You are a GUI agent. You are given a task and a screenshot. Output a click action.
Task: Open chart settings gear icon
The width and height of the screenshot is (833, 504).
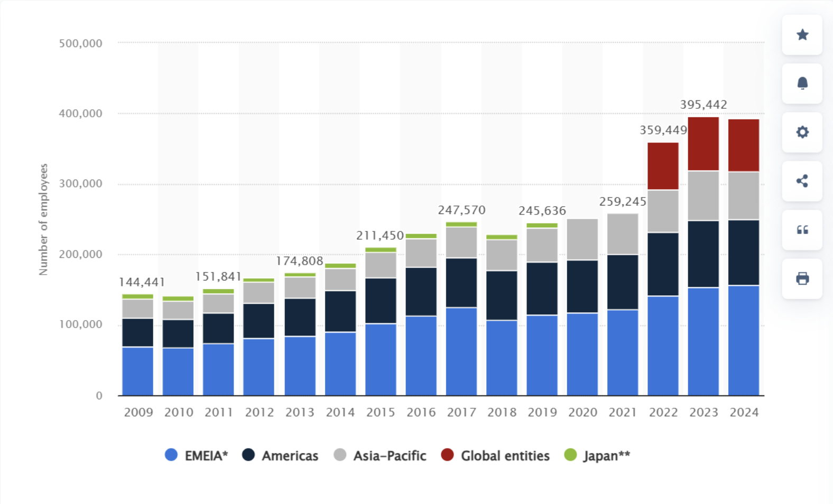coord(802,132)
